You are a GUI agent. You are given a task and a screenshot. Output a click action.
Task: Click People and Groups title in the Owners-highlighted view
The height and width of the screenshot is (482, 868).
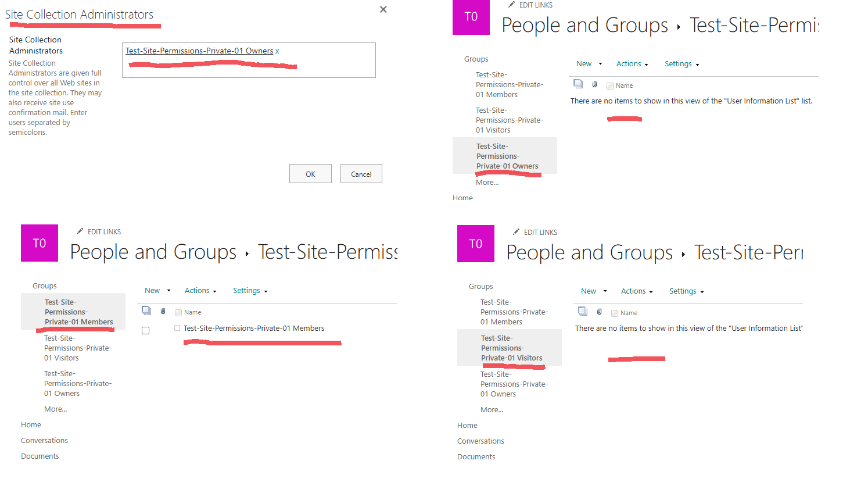coord(584,25)
